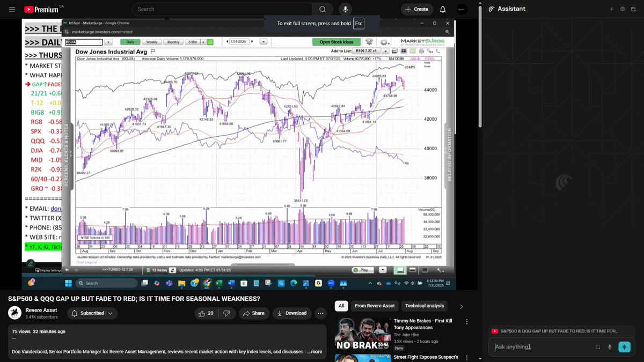Screen dimensions: 644x362
Task: Open the YouTube hamburger guide menu
Action: pyautogui.click(x=12, y=9)
